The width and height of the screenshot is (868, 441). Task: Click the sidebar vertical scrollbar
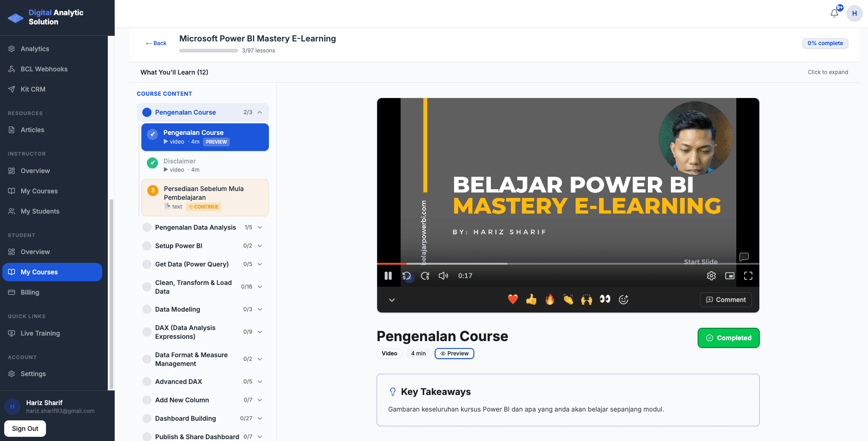111,295
